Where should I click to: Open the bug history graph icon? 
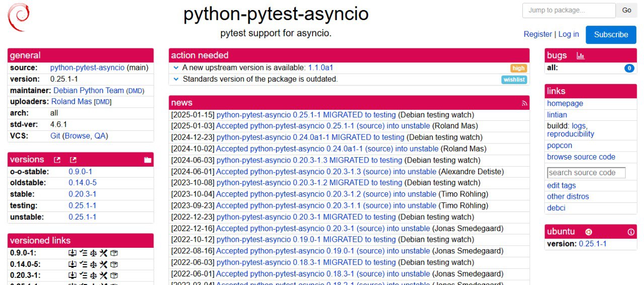[581, 56]
